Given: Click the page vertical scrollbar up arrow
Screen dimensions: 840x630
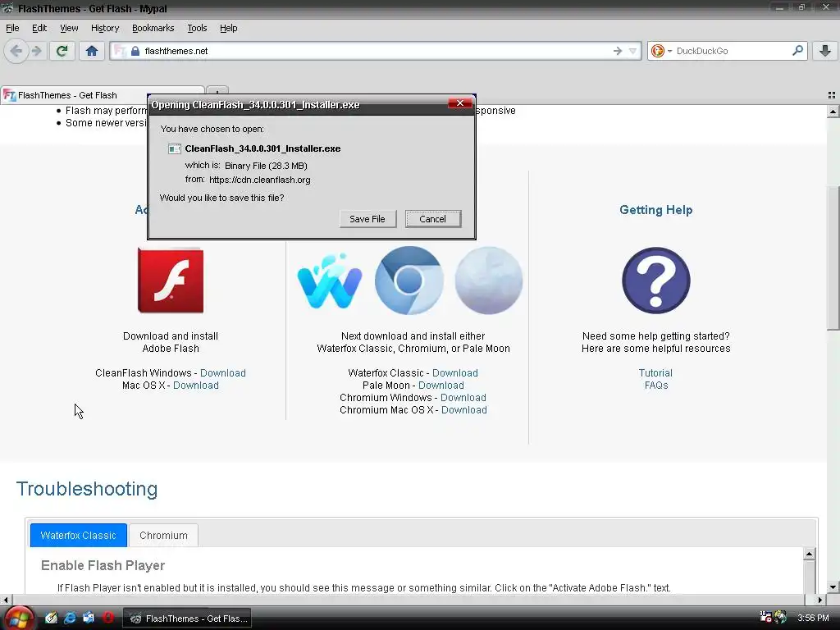Looking at the screenshot, I should point(833,112).
